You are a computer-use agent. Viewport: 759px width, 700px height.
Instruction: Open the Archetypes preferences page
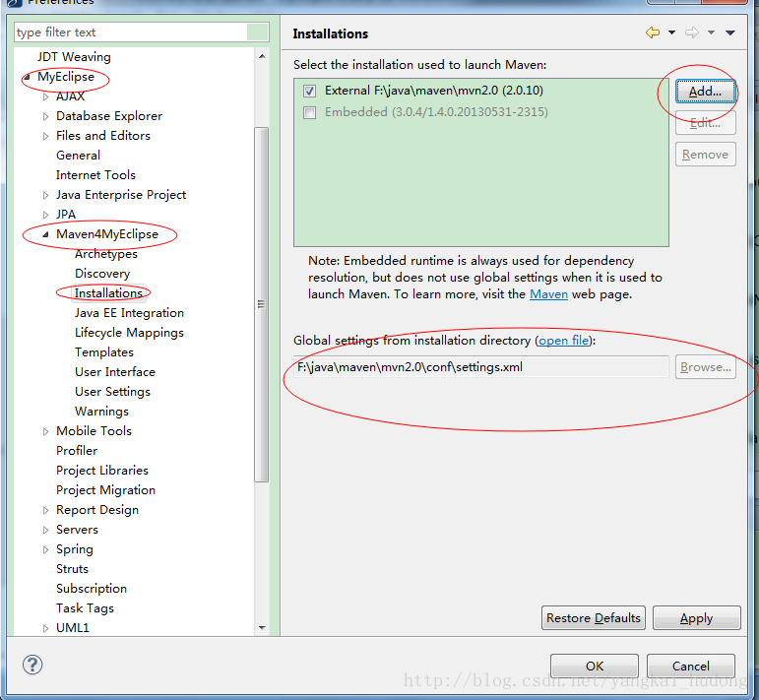pos(106,254)
